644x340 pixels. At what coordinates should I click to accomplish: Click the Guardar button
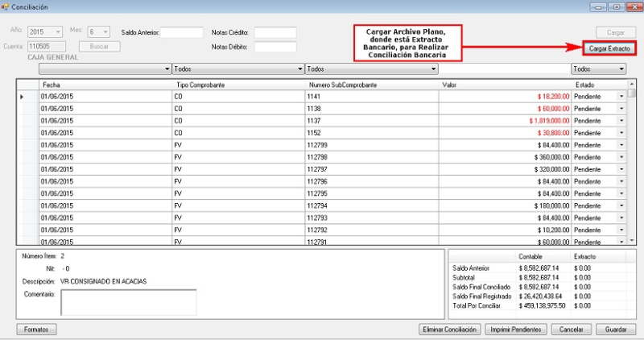coord(616,330)
